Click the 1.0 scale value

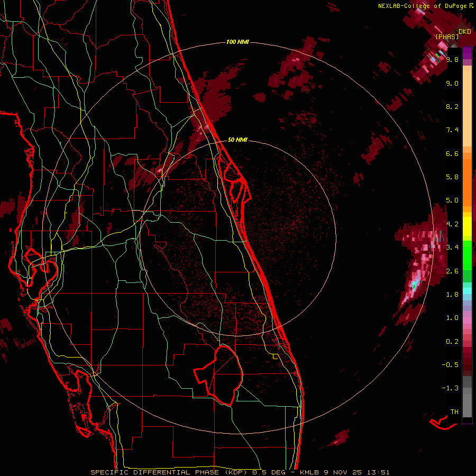coord(452,318)
